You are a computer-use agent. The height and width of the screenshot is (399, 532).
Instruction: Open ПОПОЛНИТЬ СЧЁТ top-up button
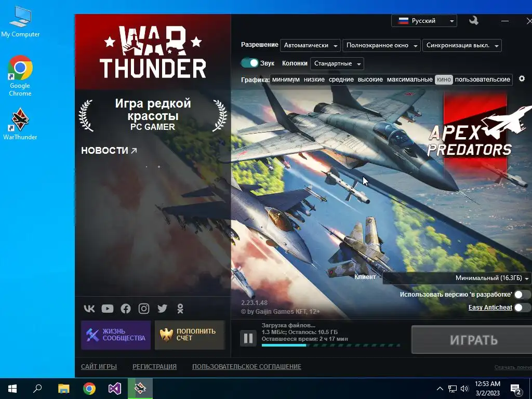click(190, 335)
